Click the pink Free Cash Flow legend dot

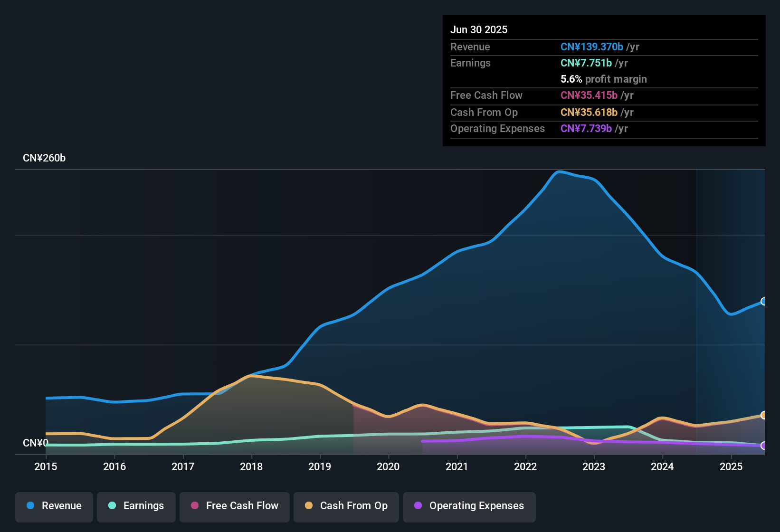coord(195,506)
